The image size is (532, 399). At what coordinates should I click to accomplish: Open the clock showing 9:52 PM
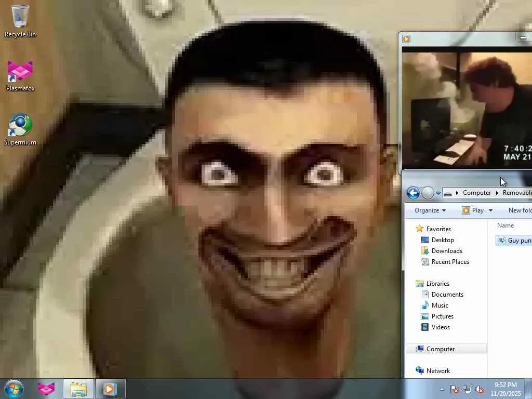tap(505, 389)
